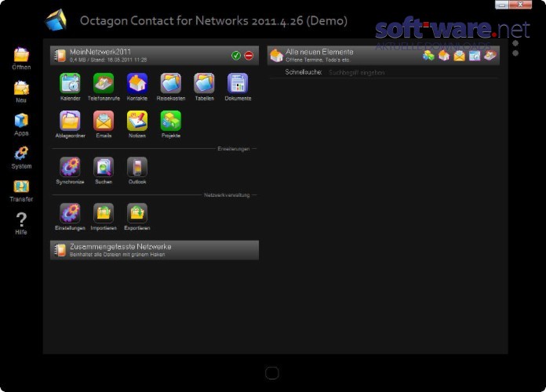The width and height of the screenshot is (546, 392).
Task: Show new emails via envelope icon in toolbar
Action: (459, 56)
